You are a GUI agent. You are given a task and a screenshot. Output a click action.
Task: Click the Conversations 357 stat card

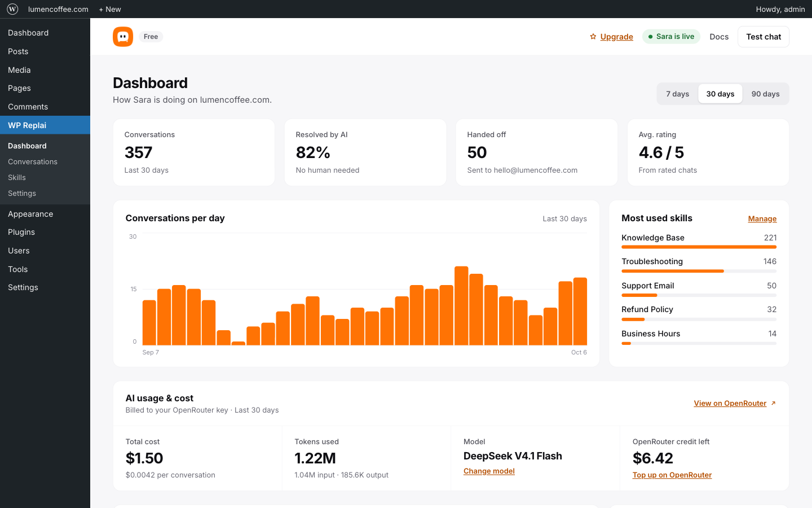194,152
